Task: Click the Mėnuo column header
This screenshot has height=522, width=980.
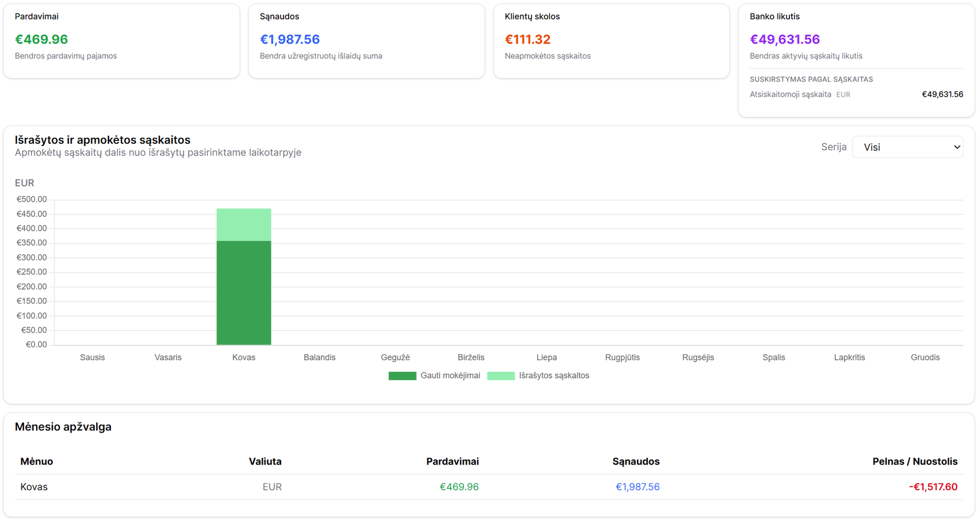Action: coord(37,461)
